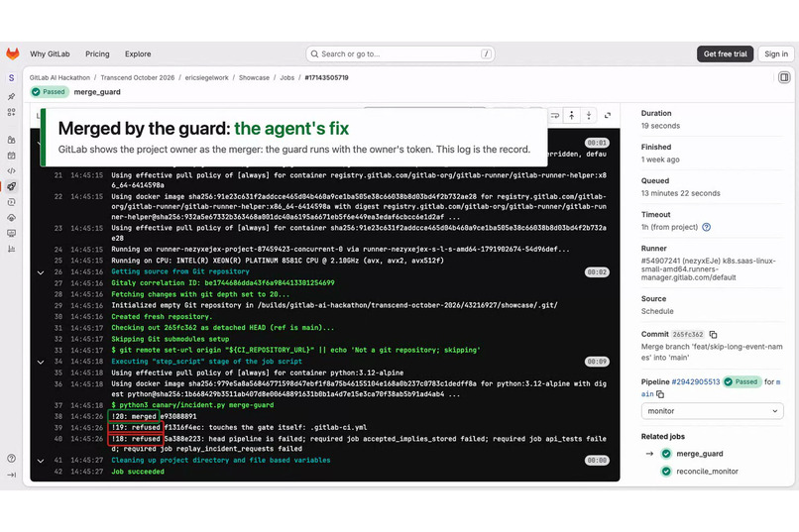This screenshot has height=532, width=799.
Task: Enter full screen log view
Action: pos(608,116)
